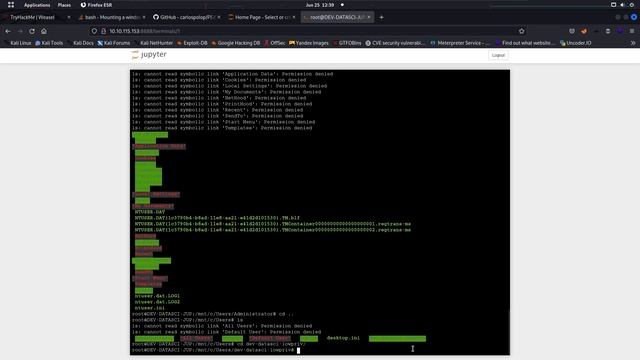Reload the page with the refresh icon
The height and width of the screenshot is (360, 640).
click(x=32, y=31)
